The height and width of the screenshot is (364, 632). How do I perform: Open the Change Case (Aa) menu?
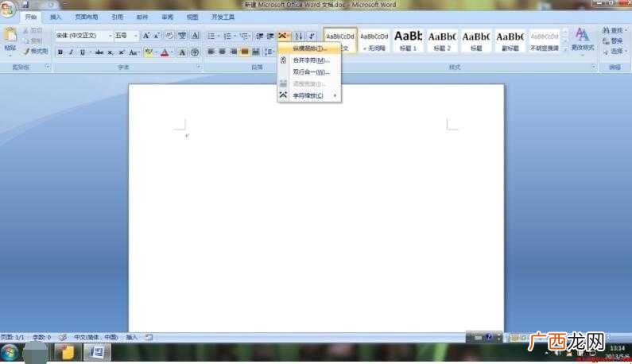pos(134,52)
